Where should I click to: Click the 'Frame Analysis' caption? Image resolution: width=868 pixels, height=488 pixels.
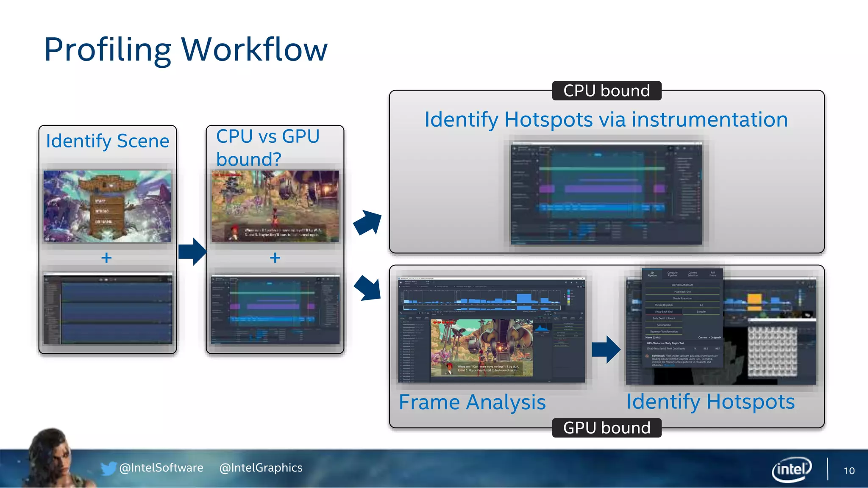472,402
